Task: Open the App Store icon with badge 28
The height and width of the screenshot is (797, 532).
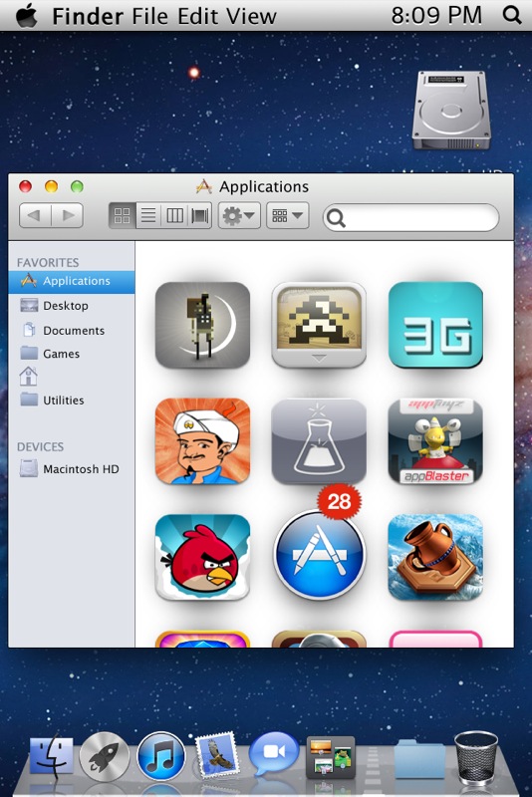Action: [x=319, y=553]
